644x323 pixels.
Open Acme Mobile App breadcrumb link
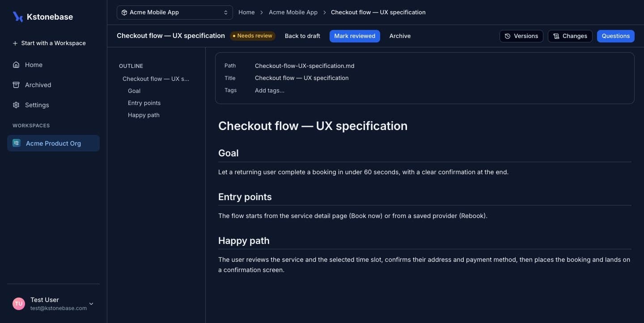tap(293, 13)
